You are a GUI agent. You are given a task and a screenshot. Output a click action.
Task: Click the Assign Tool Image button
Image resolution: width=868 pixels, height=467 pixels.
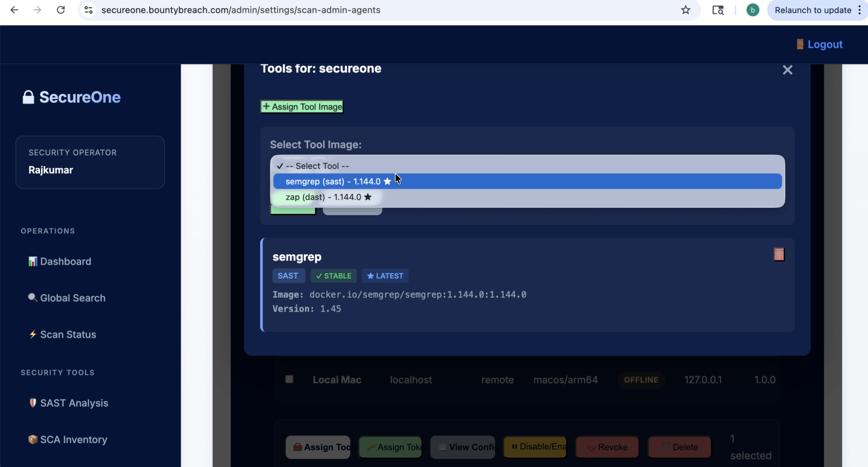click(302, 107)
